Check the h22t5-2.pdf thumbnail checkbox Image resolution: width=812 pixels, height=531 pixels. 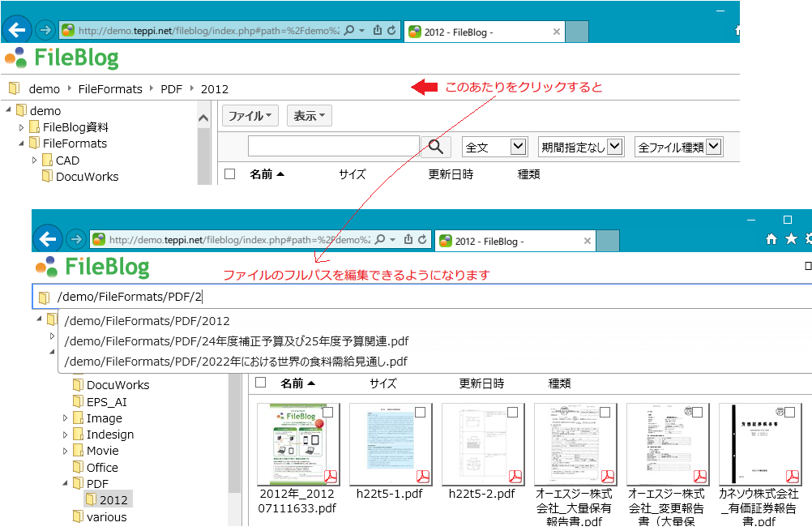tap(513, 412)
